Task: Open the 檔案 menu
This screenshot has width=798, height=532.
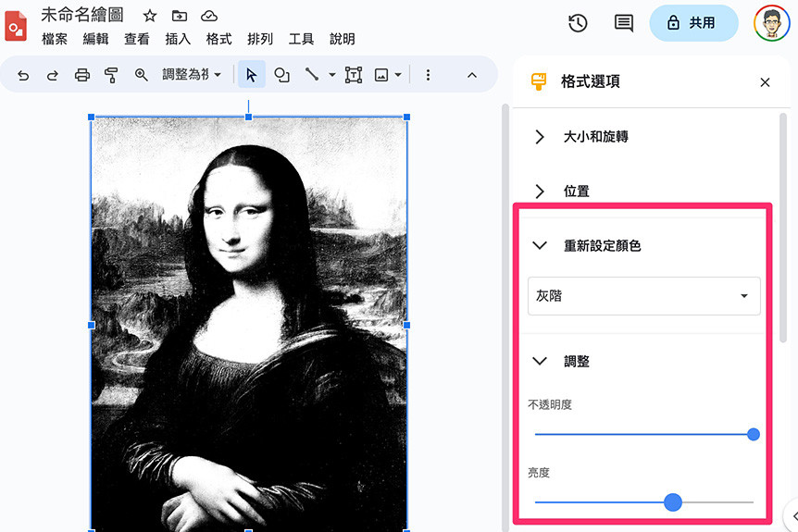Action: point(54,39)
